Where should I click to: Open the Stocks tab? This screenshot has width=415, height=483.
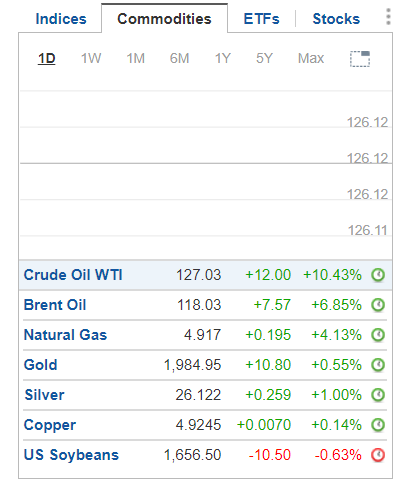pyautogui.click(x=336, y=19)
